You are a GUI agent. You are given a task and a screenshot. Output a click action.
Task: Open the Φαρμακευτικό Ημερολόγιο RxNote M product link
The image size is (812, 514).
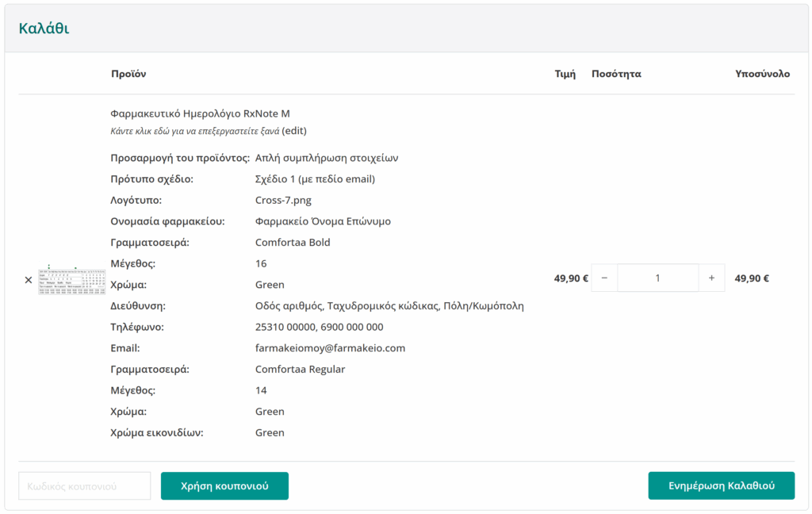200,113
